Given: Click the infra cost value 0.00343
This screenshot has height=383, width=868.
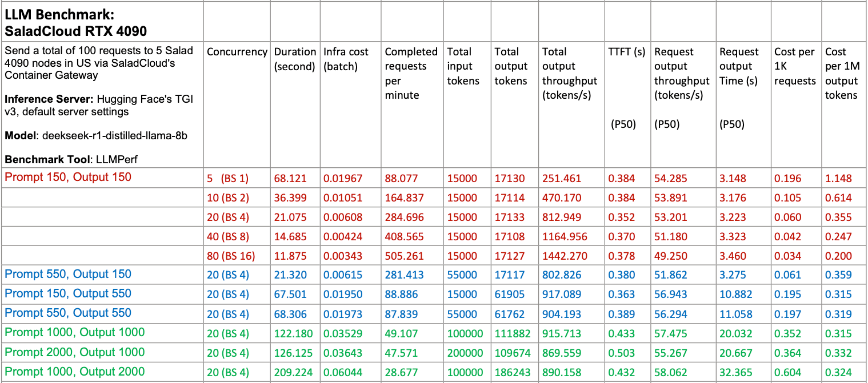Looking at the screenshot, I should pos(343,256).
